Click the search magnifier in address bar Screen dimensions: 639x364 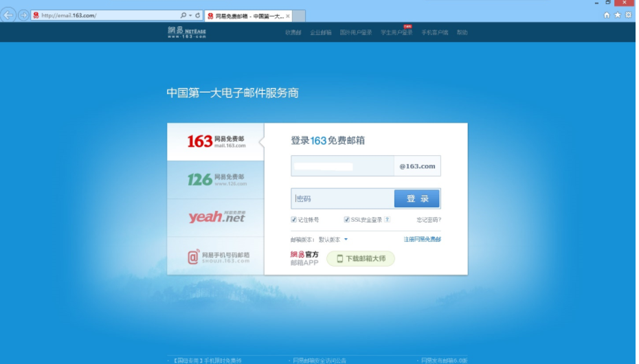[x=183, y=15]
